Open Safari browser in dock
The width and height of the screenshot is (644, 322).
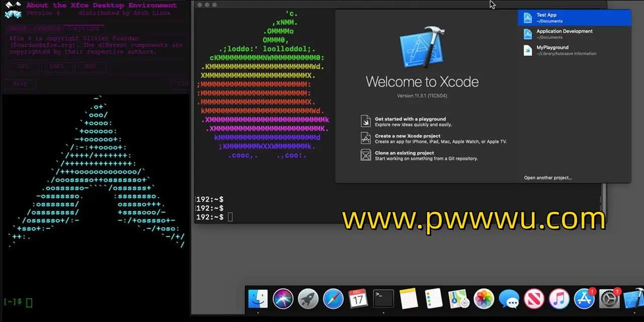pos(333,299)
